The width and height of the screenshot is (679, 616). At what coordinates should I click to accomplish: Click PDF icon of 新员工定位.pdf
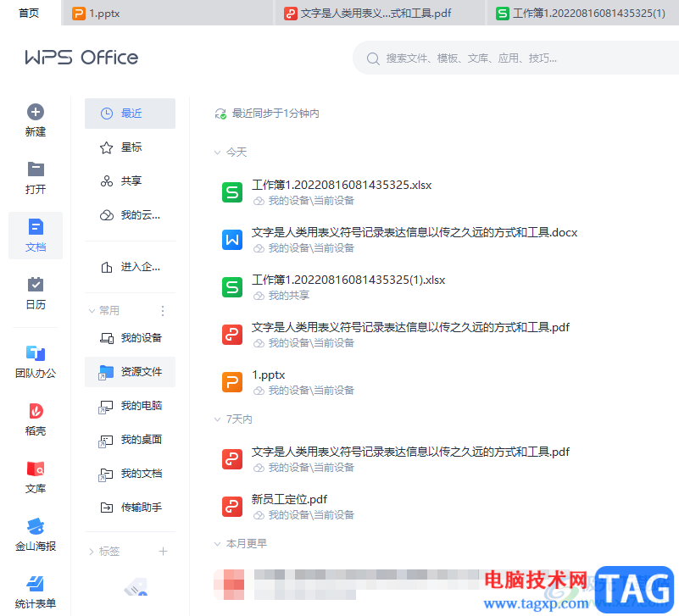click(x=232, y=507)
